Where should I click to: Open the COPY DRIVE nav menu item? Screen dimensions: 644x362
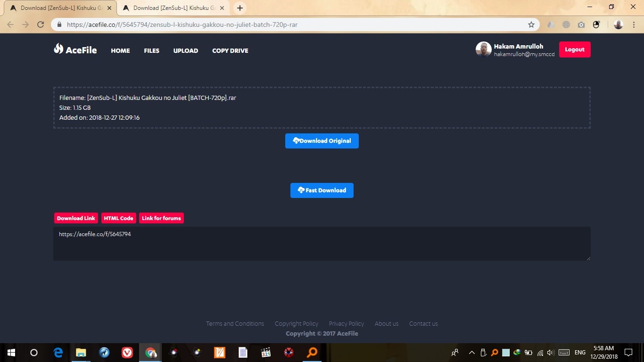[230, 50]
